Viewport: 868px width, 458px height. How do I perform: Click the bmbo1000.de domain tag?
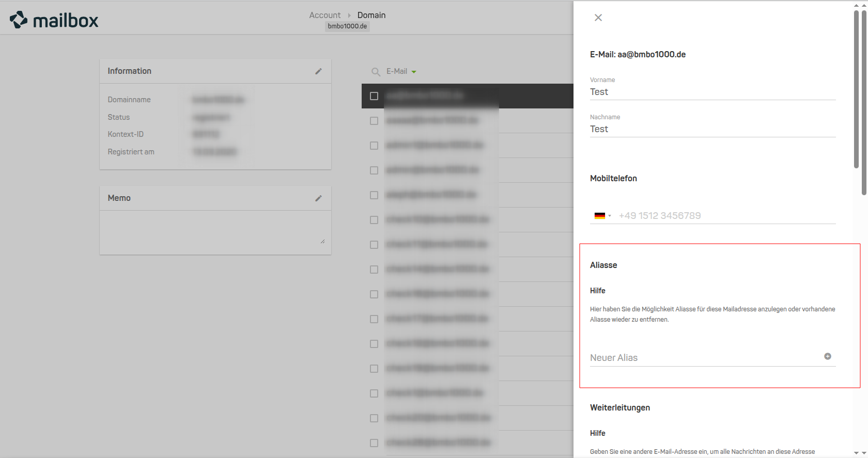(x=347, y=26)
